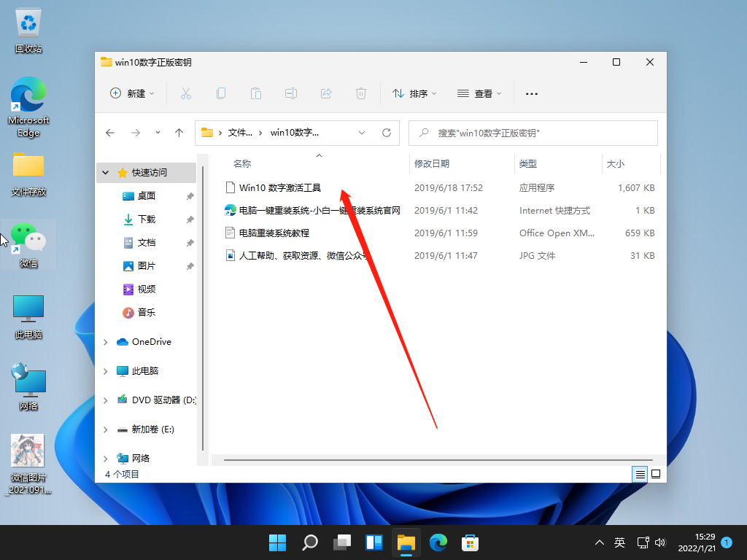Click the Paste clipboard icon
The width and height of the screenshot is (747, 560).
tap(255, 93)
